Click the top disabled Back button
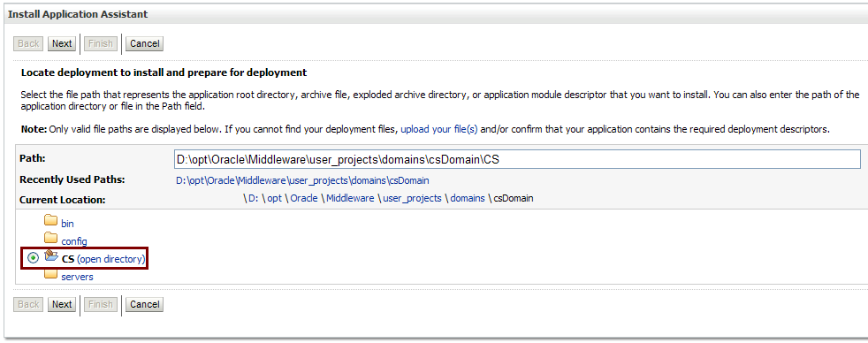The image size is (868, 343). coord(29,43)
